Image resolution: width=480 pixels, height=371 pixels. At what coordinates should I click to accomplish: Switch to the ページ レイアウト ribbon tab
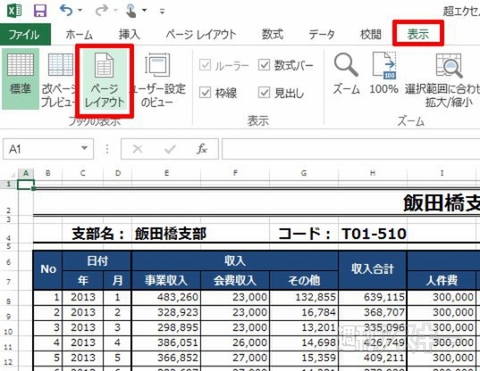201,34
